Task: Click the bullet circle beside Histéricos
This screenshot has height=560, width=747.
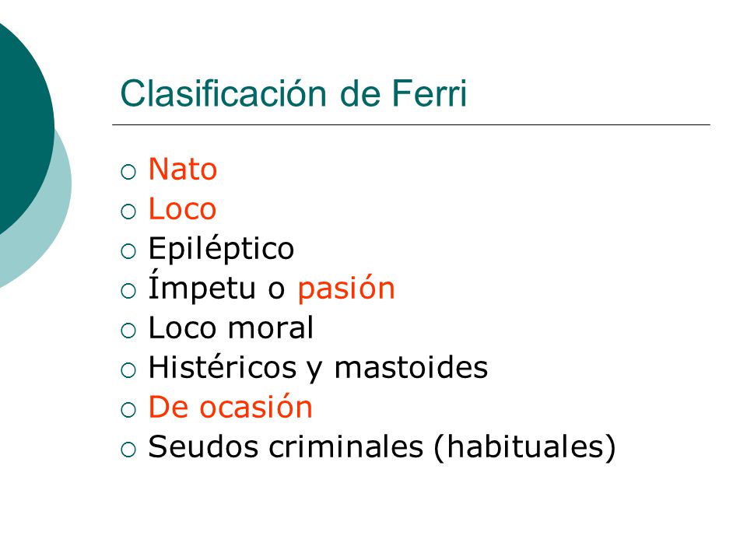Action: 128,370
